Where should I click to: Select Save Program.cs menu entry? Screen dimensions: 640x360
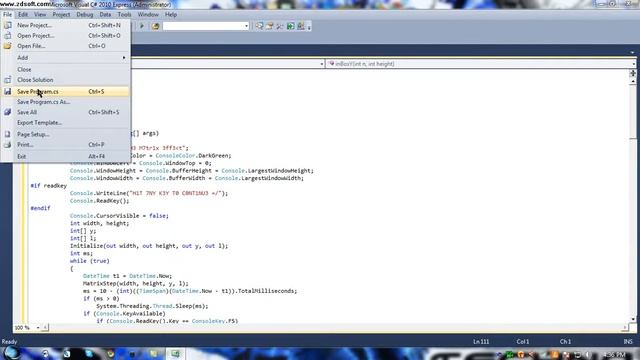[x=65, y=91]
